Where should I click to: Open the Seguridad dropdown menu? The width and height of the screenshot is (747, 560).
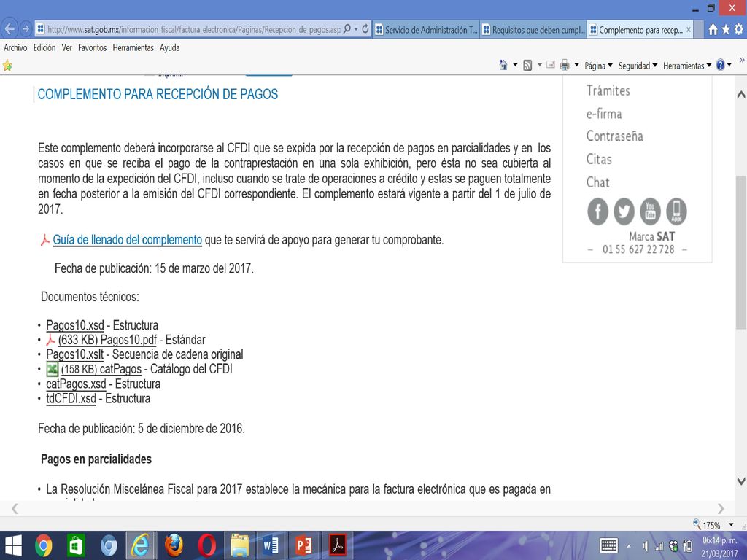tap(638, 66)
